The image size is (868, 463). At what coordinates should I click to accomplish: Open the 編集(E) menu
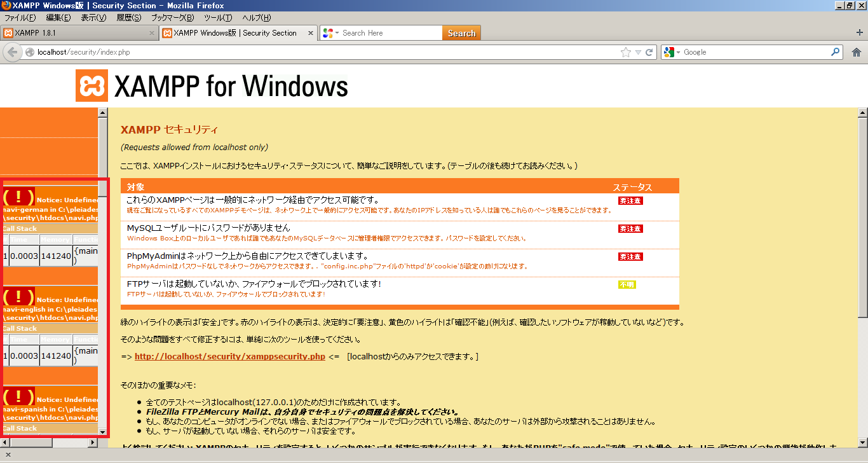click(x=58, y=17)
